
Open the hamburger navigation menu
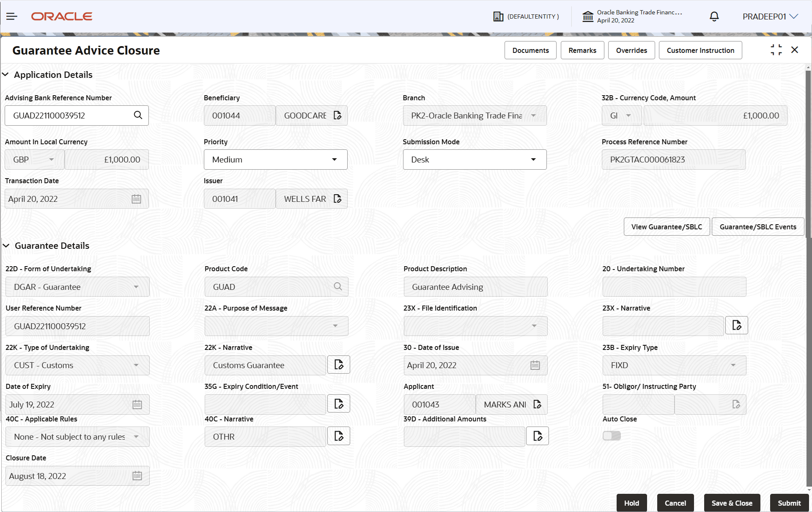(11, 16)
